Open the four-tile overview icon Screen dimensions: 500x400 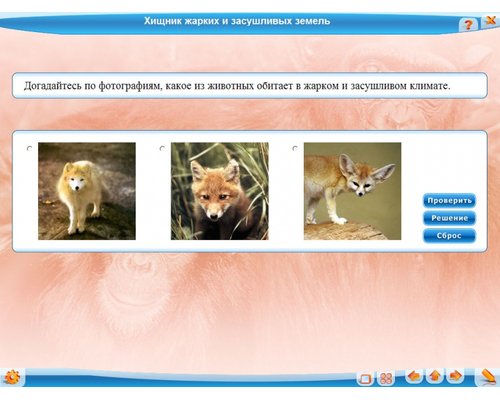click(386, 379)
